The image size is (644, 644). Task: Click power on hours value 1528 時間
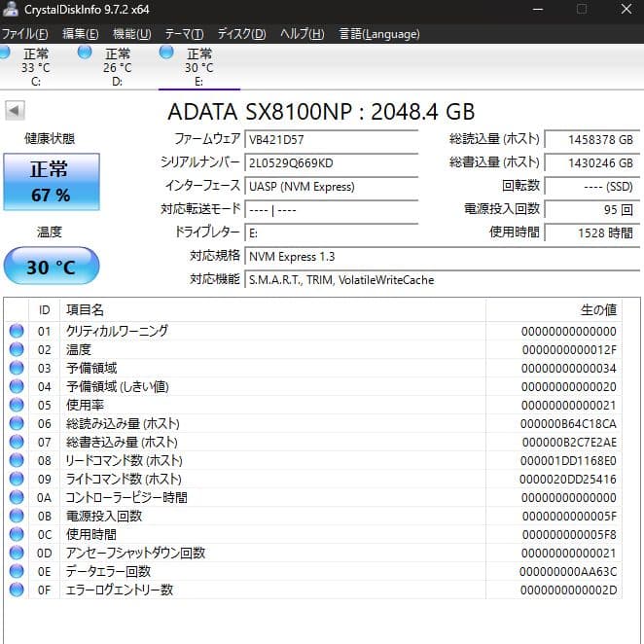(x=592, y=233)
